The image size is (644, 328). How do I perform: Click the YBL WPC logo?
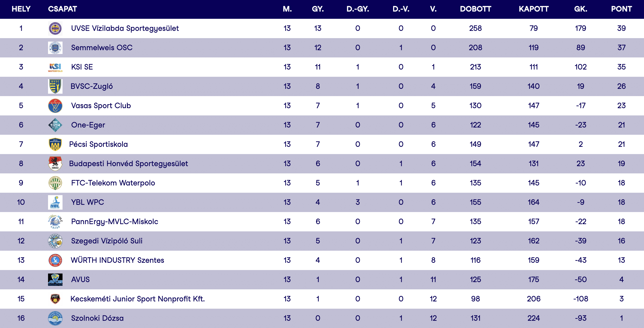tap(55, 202)
